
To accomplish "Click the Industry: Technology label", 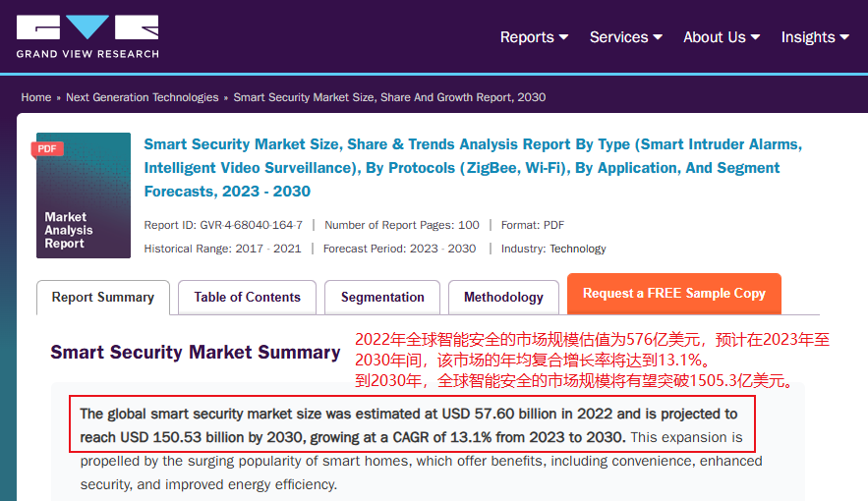I will 553,249.
